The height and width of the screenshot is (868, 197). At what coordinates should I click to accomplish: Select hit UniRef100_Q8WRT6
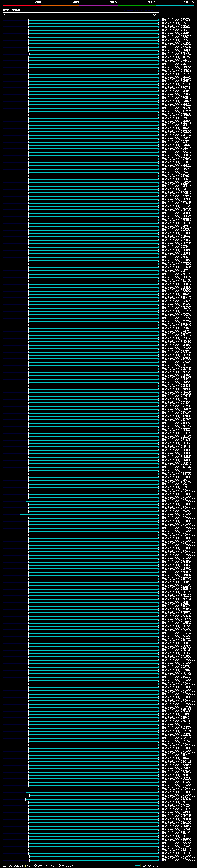pyautogui.click(x=177, y=464)
